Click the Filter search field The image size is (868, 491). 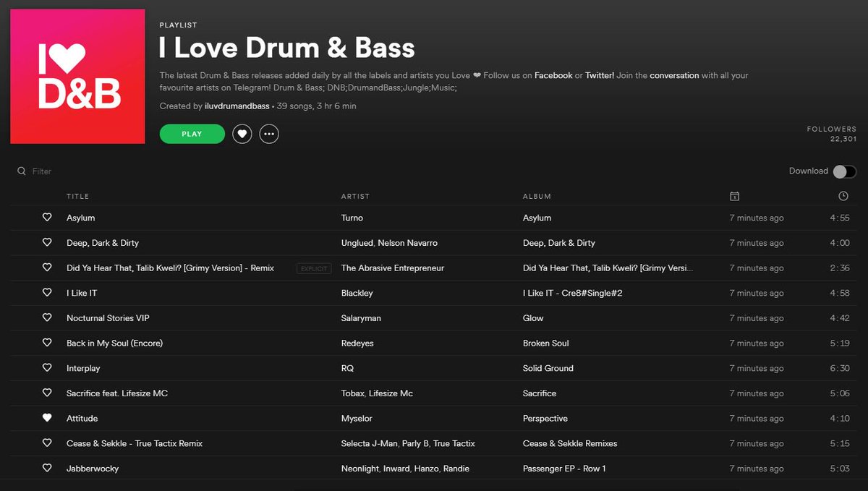(42, 171)
